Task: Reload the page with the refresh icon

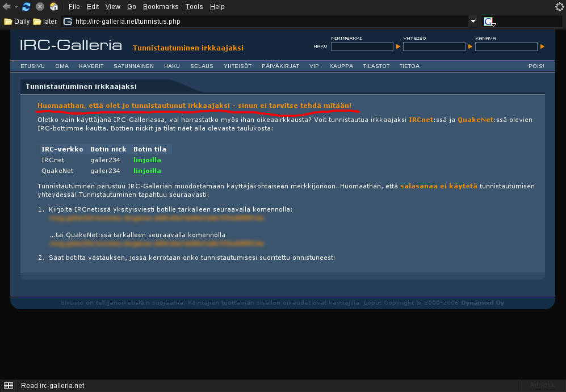Action: [x=26, y=6]
